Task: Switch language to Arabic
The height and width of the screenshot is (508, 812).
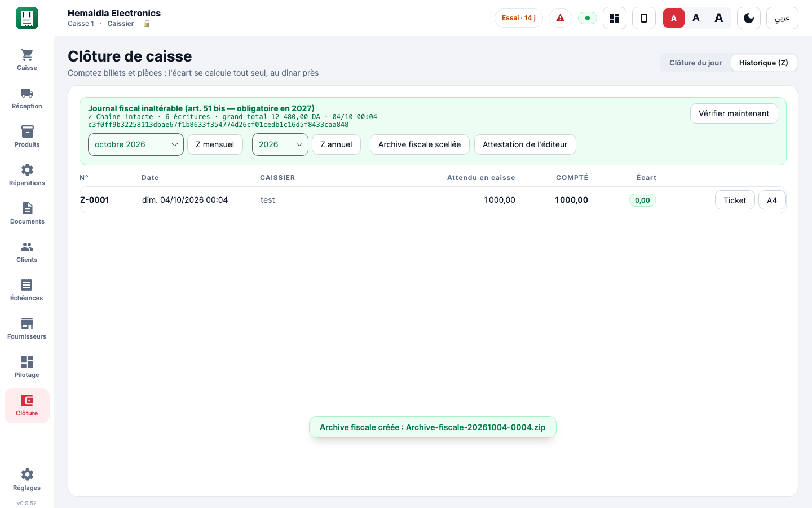Action: click(x=782, y=18)
